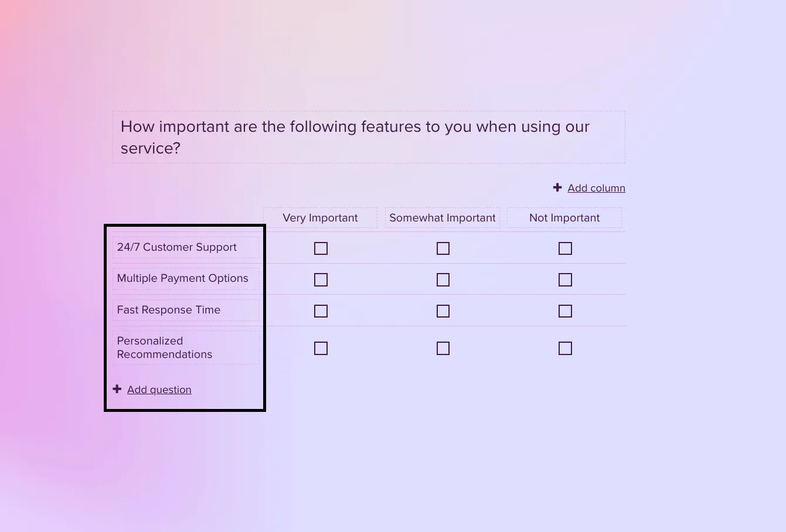Screen dimensions: 786x532
Task: Click the Add question link
Action: click(159, 390)
